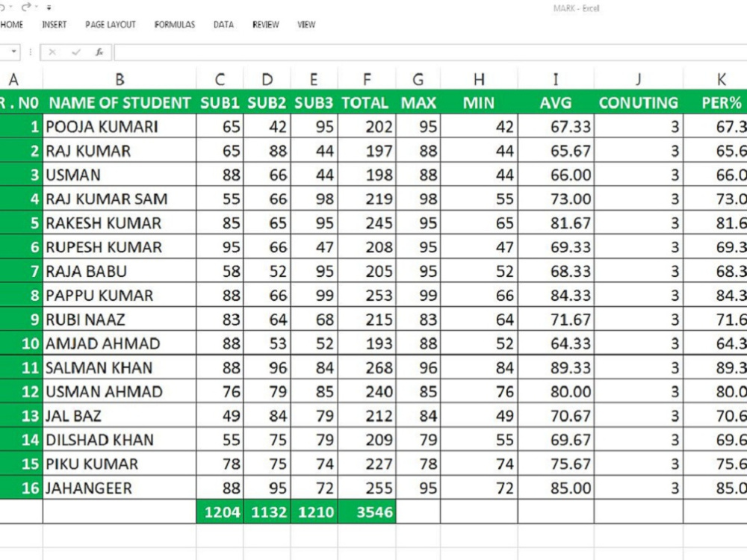The image size is (747, 560).
Task: Click the CONUTING header cell
Action: [639, 102]
